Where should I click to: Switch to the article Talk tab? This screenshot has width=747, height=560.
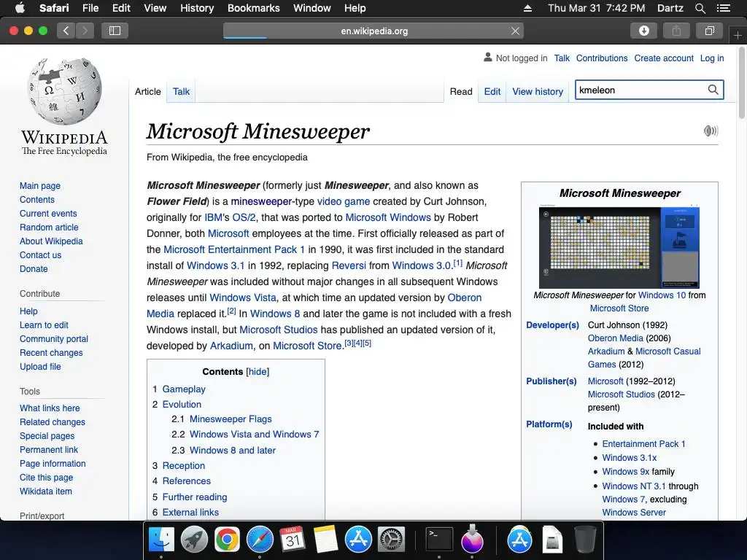point(181,91)
